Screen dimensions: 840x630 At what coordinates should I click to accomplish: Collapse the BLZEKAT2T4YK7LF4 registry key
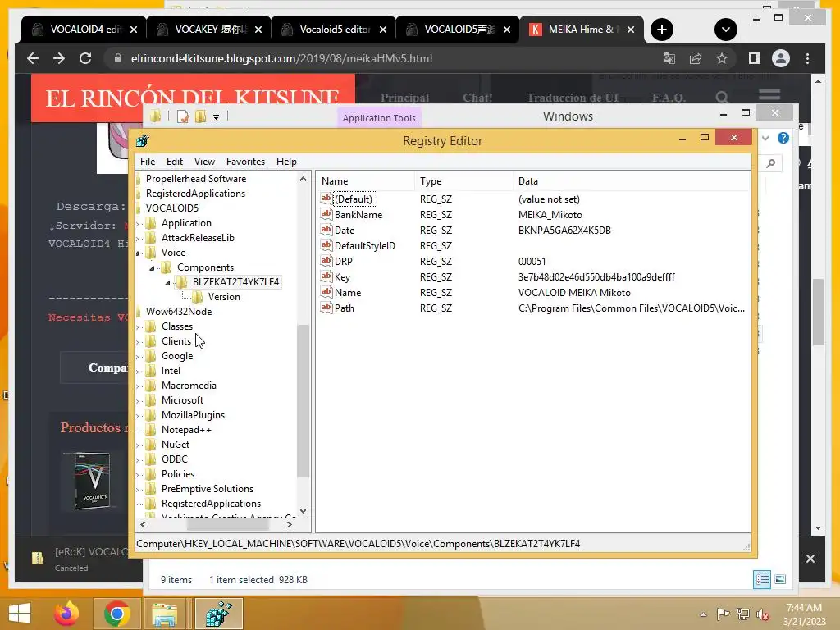pyautogui.click(x=167, y=282)
